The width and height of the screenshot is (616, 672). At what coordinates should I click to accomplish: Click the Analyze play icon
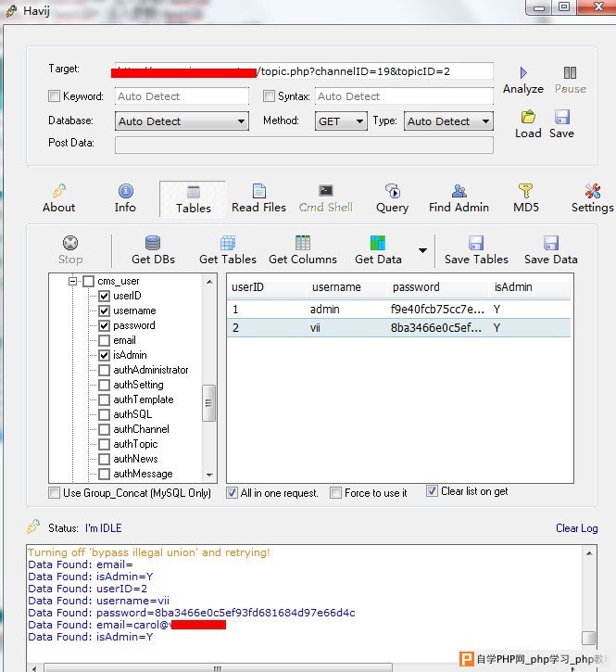[523, 72]
